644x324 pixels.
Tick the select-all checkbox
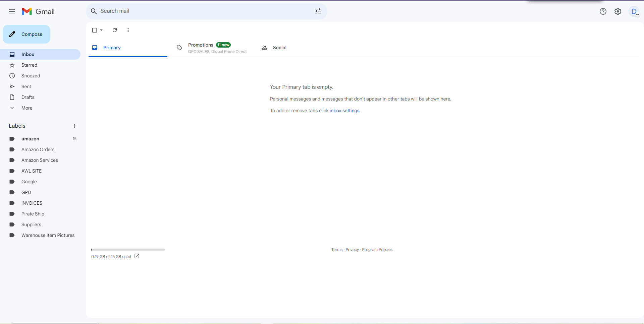95,30
